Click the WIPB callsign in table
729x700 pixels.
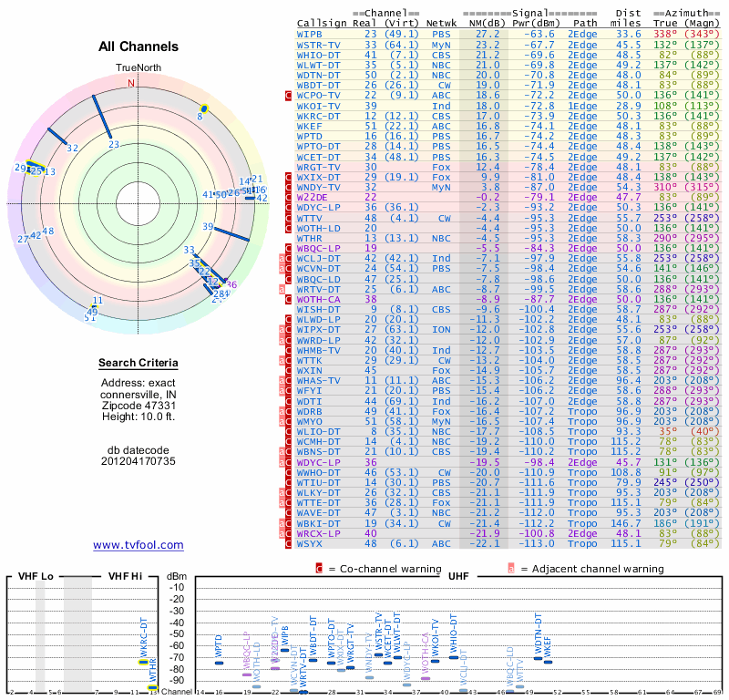tap(309, 35)
